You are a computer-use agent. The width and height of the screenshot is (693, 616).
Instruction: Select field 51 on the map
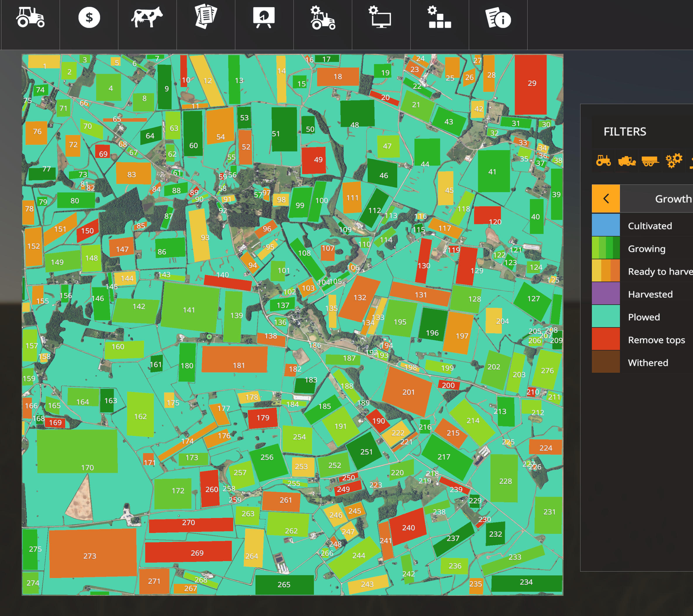point(284,129)
